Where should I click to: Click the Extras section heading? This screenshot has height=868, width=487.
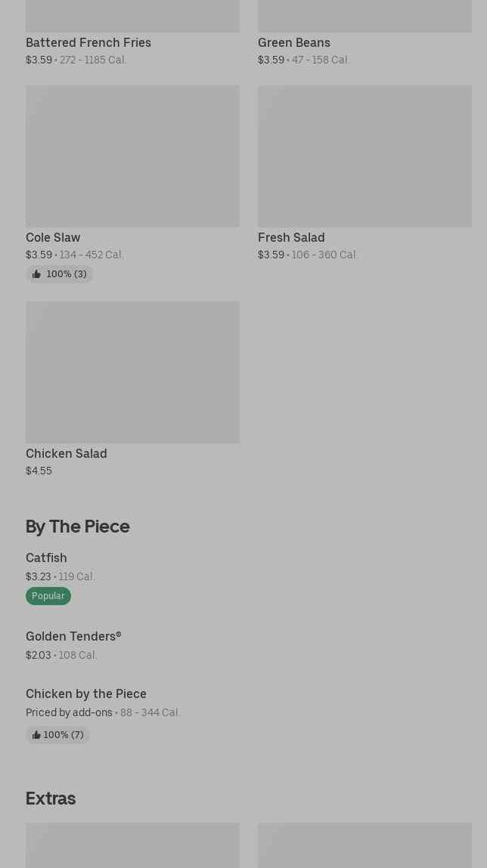[51, 798]
